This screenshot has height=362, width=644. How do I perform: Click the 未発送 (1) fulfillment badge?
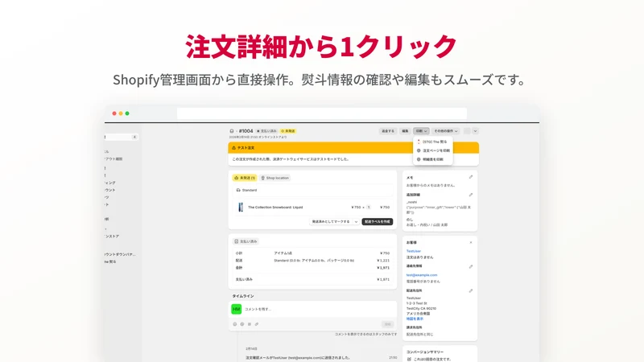tap(245, 178)
